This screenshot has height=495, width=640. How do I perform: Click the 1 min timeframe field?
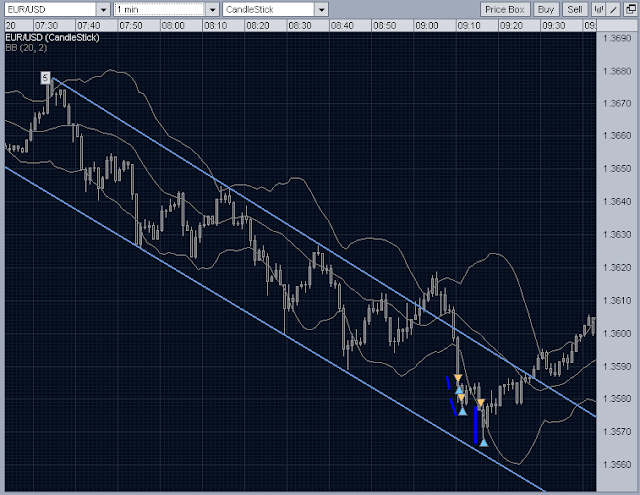[x=160, y=9]
